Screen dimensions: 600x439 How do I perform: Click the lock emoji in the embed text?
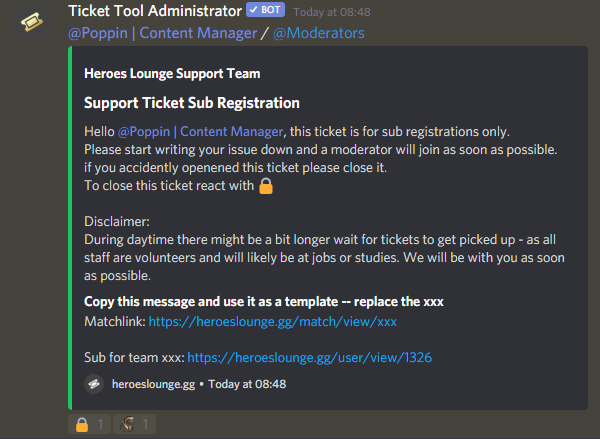click(x=266, y=186)
